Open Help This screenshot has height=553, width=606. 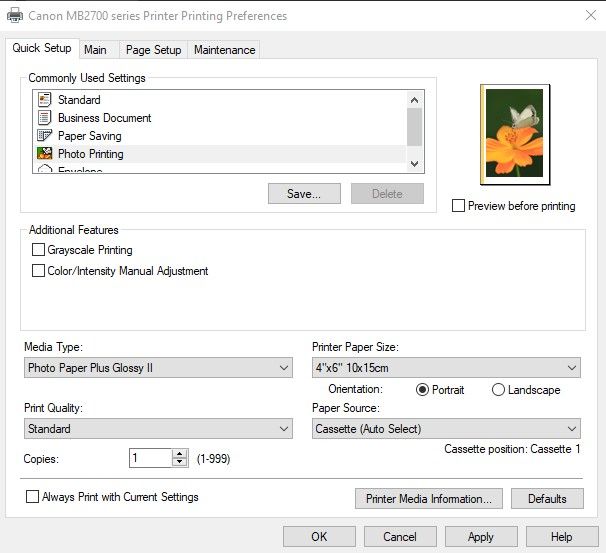(562, 536)
